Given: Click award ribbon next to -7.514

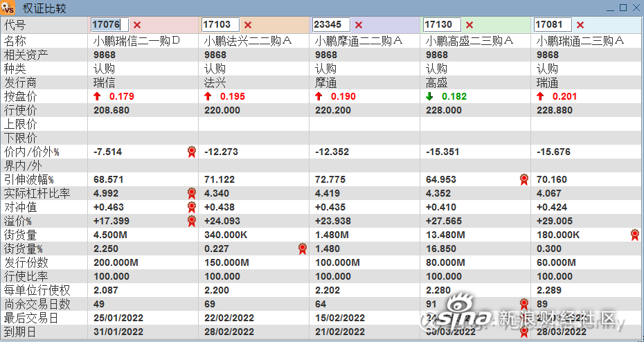Looking at the screenshot, I should 191,152.
